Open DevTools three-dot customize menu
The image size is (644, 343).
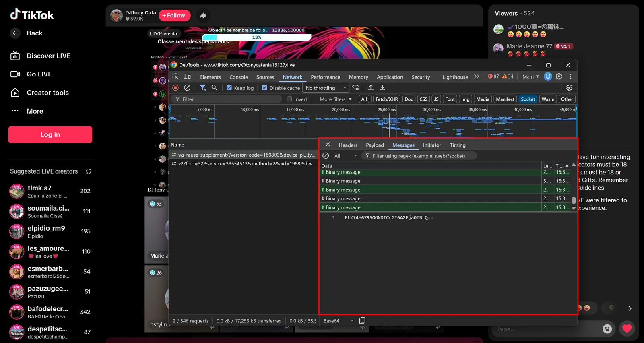570,76
